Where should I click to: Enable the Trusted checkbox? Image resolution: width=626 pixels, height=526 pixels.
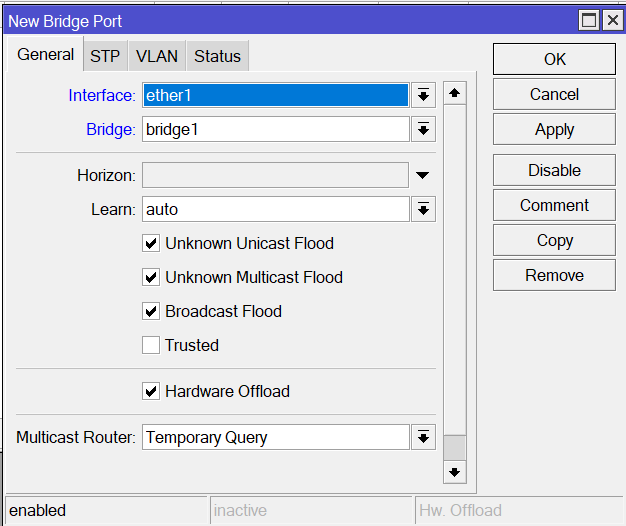151,345
